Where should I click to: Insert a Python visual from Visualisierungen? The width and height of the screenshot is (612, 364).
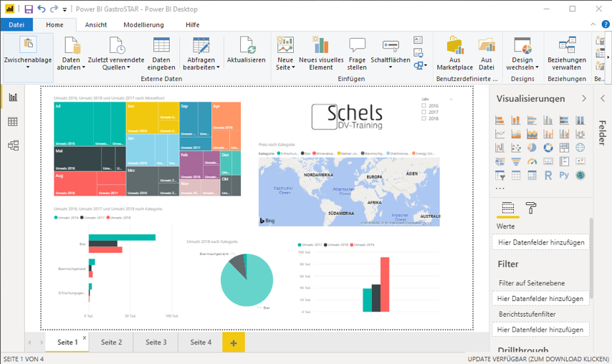pyautogui.click(x=564, y=175)
